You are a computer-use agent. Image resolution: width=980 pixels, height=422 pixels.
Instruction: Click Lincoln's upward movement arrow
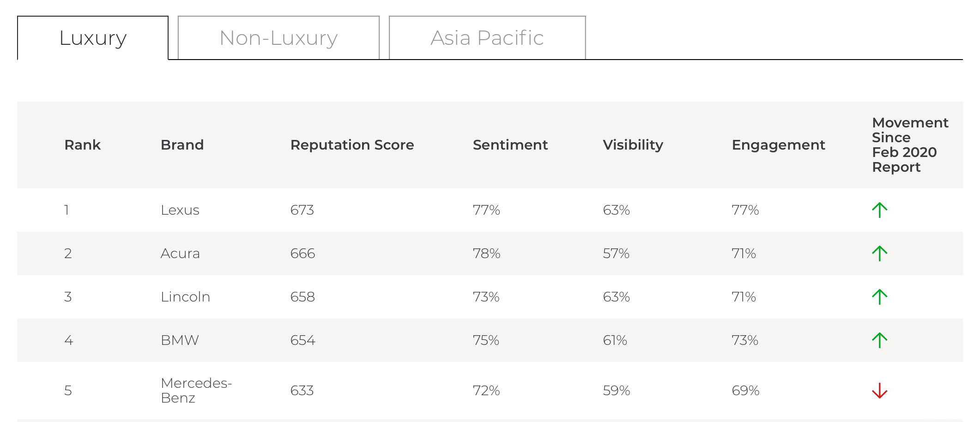point(879,297)
